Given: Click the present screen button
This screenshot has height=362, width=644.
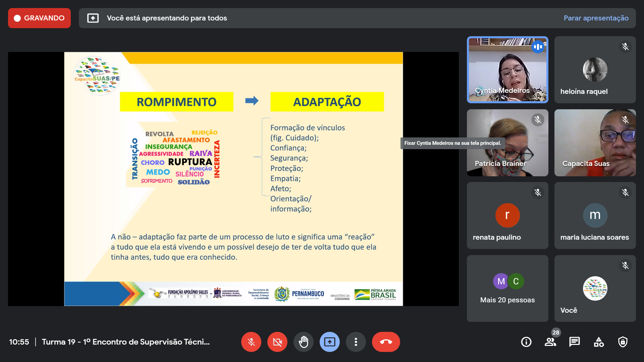Looking at the screenshot, I should pyautogui.click(x=329, y=342).
